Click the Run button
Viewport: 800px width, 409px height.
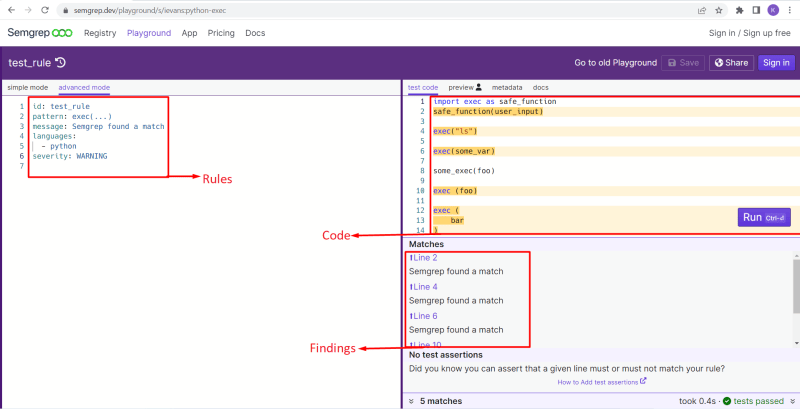764,217
